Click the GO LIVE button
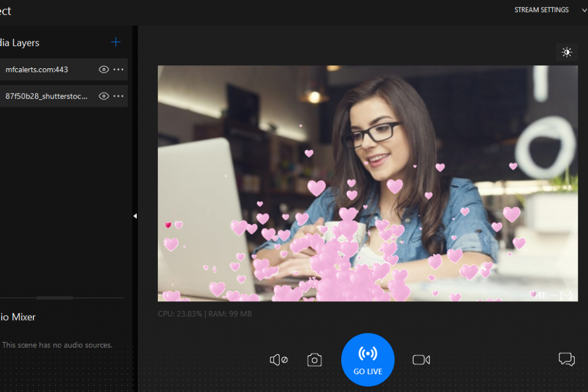 click(368, 360)
